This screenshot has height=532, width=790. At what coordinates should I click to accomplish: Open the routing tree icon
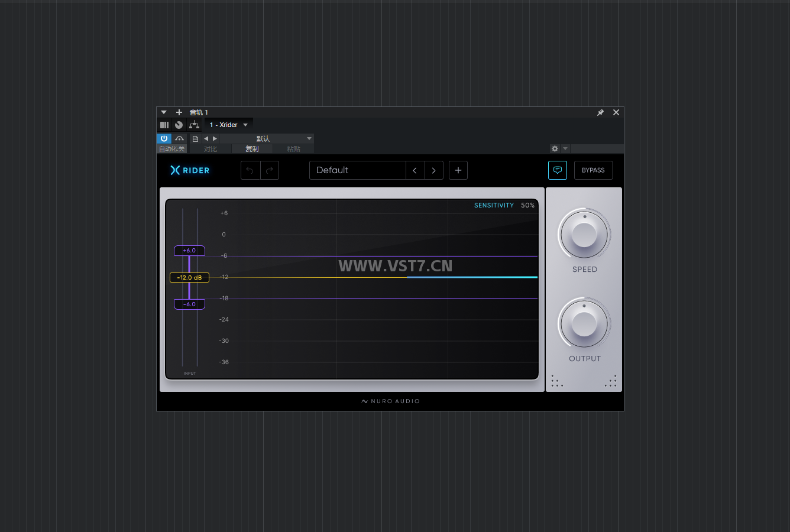194,125
